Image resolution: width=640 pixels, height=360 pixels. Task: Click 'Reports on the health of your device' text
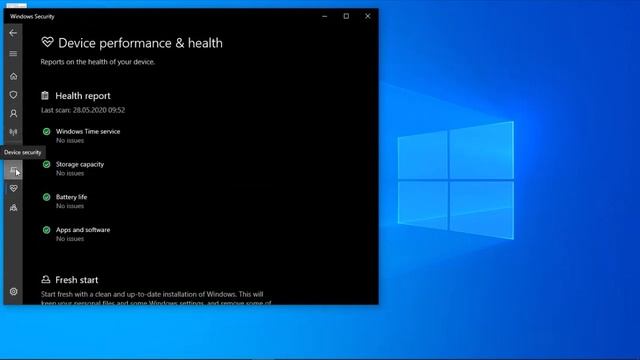point(98,62)
